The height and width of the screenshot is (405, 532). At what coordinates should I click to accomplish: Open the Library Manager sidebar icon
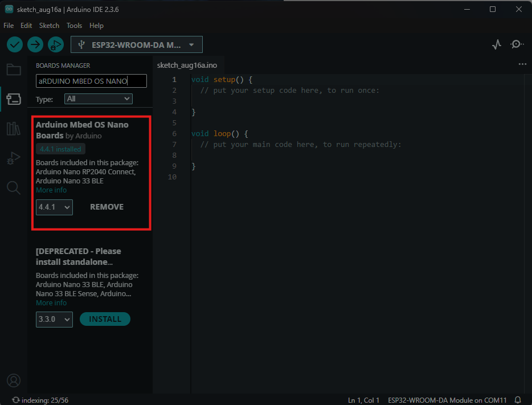pos(14,129)
